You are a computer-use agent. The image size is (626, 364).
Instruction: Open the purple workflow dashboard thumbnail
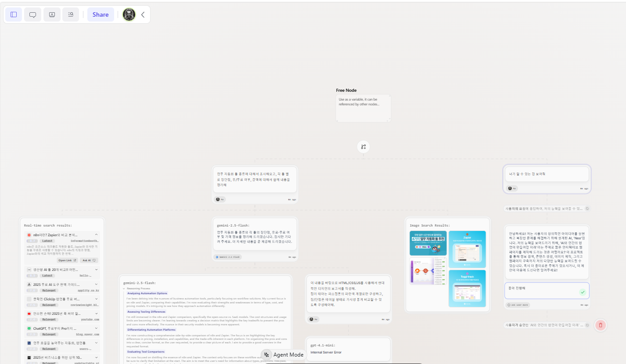point(428,271)
